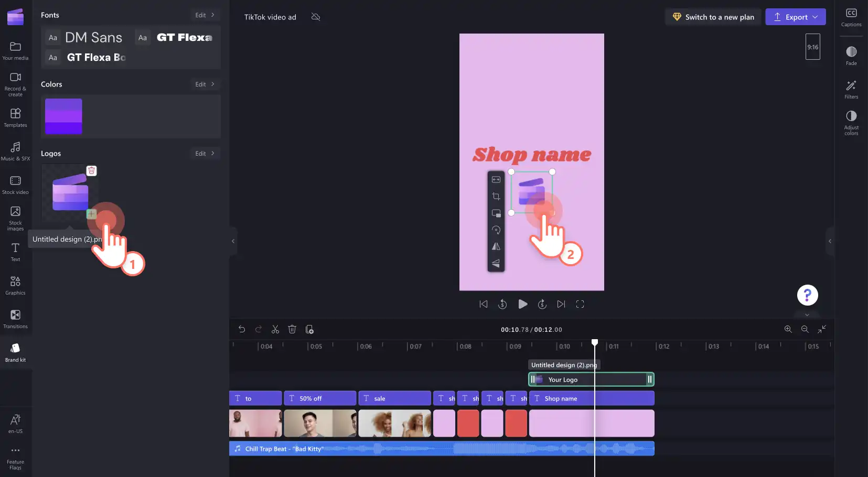Click the Shop name text on canvas
The width and height of the screenshot is (868, 477).
(532, 154)
